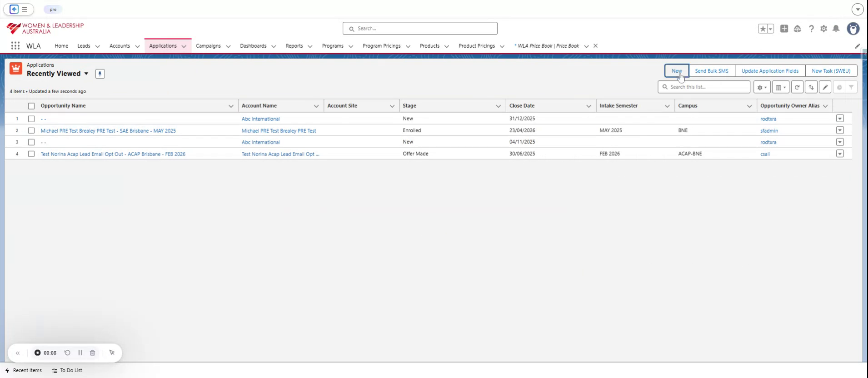The width and height of the screenshot is (868, 378).
Task: Stop the screen recording
Action: click(x=38, y=353)
